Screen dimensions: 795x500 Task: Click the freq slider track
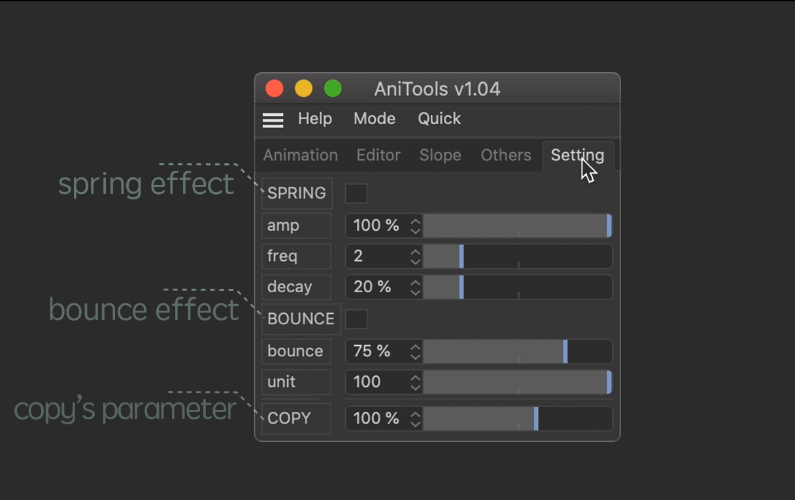[518, 257]
